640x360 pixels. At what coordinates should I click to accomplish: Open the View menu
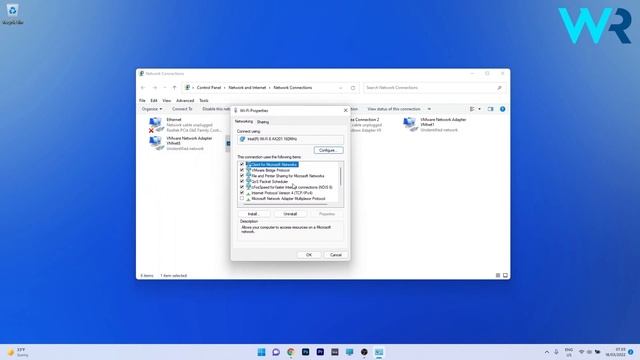coord(167,100)
